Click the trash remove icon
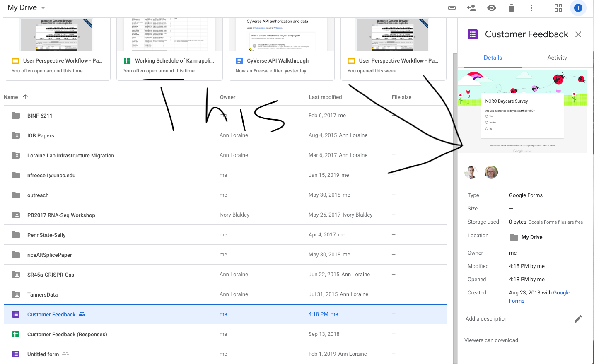Viewport: 594px width, 364px height. (x=512, y=8)
